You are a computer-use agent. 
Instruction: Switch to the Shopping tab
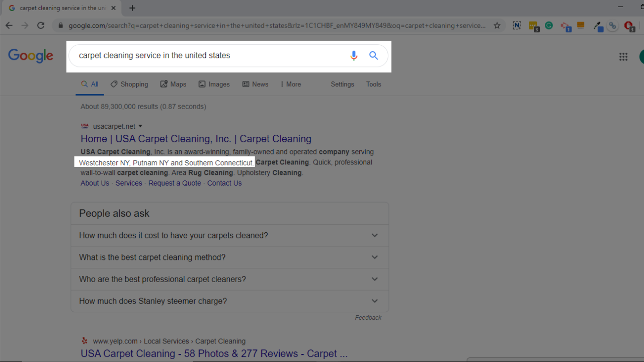[x=129, y=84]
